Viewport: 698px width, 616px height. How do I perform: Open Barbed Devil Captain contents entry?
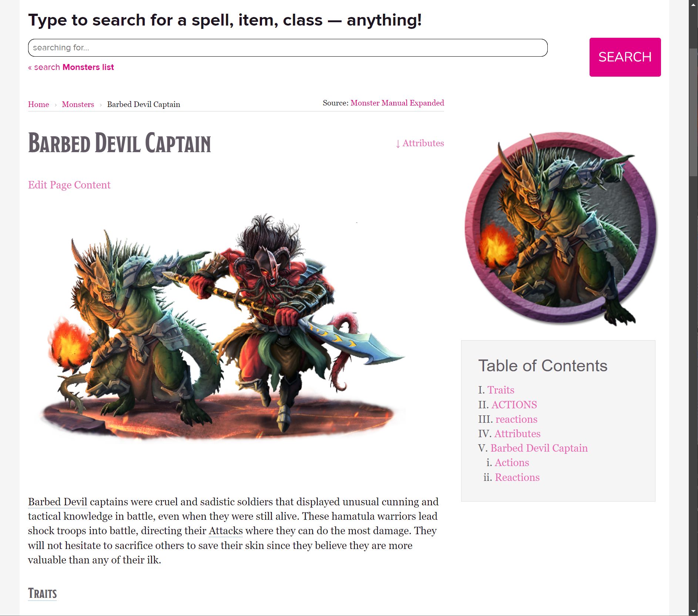pos(539,448)
